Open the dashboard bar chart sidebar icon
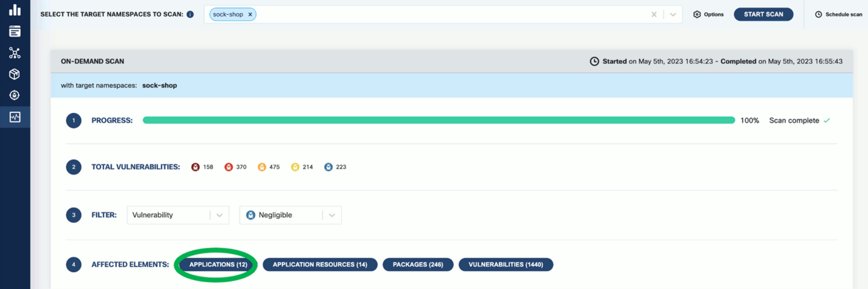This screenshot has width=868, height=289. (15, 10)
